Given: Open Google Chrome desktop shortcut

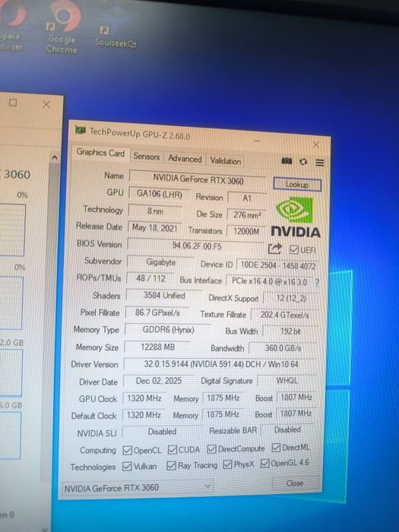Looking at the screenshot, I should tap(62, 29).
